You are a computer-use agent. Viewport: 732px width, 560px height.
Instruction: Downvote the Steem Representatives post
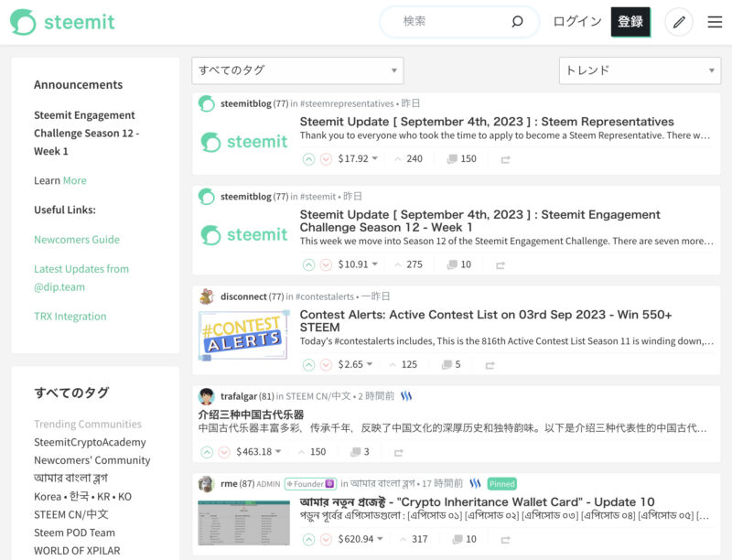click(x=326, y=159)
